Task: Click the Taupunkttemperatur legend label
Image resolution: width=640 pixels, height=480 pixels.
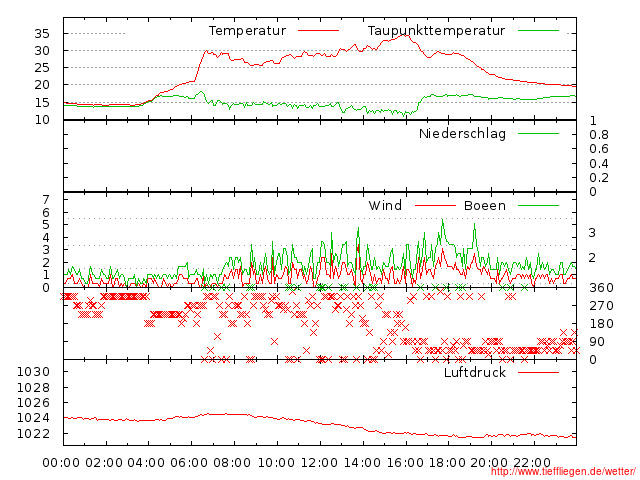Action: 436,31
